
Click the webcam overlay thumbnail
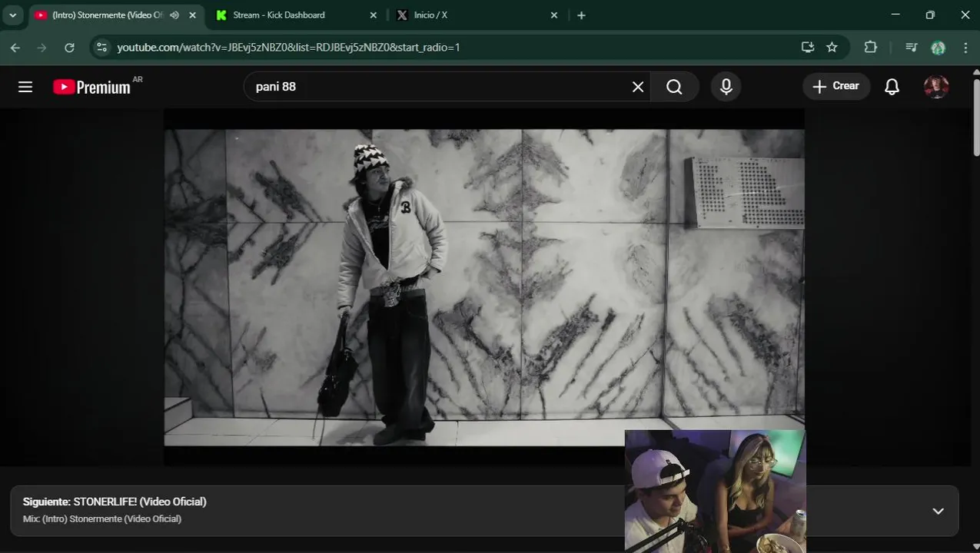[715, 491]
